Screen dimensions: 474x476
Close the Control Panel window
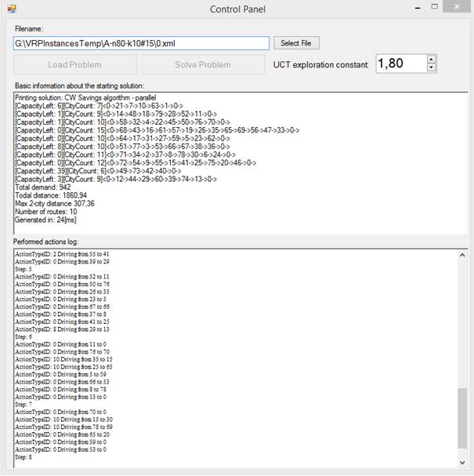tap(458, 7)
